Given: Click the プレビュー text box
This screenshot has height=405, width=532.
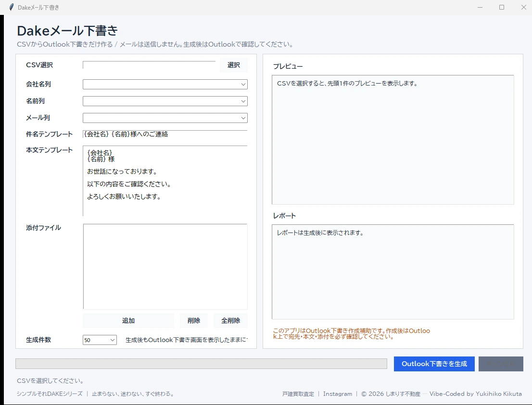Looking at the screenshot, I should [x=393, y=140].
